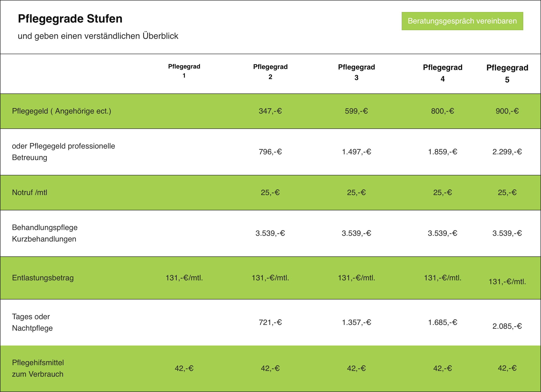This screenshot has height=392, width=541.
Task: Select the Pflegegrad 3 column header
Action: pyautogui.click(x=356, y=72)
